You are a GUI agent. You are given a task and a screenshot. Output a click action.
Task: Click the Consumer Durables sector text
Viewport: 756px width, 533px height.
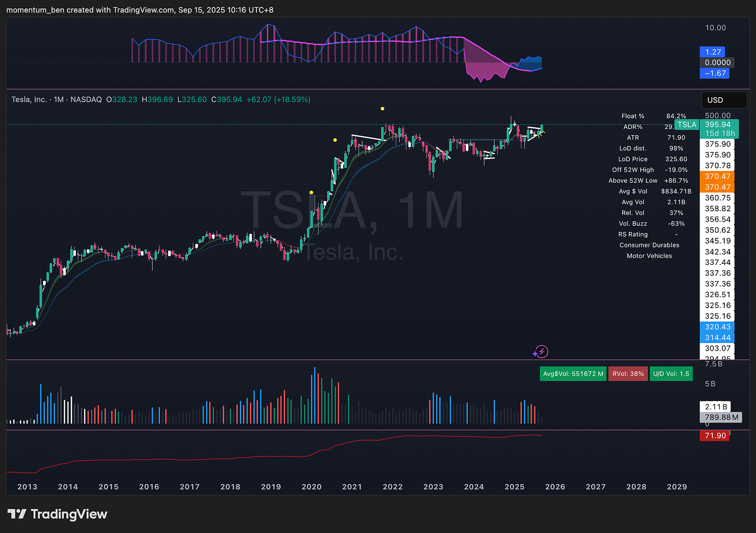click(649, 245)
